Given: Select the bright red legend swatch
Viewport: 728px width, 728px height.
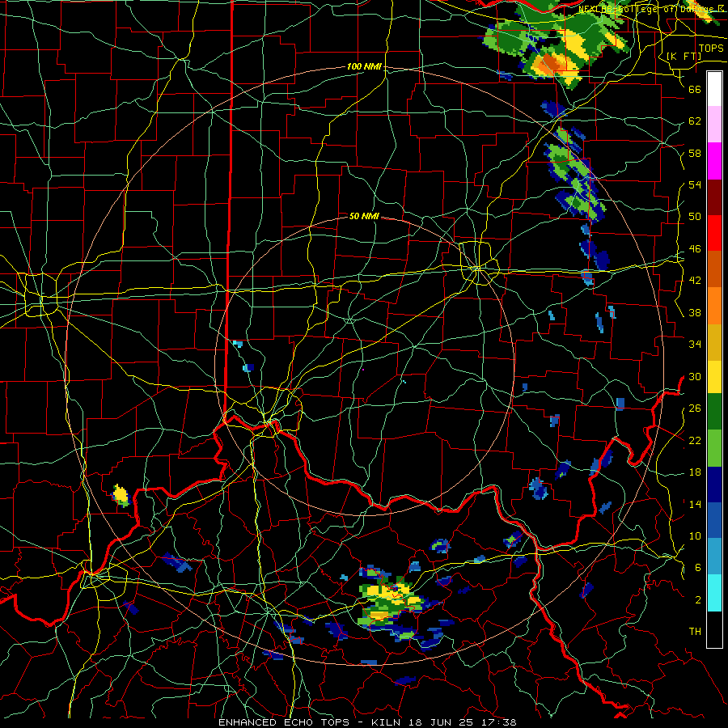Looking at the screenshot, I should coord(714,233).
